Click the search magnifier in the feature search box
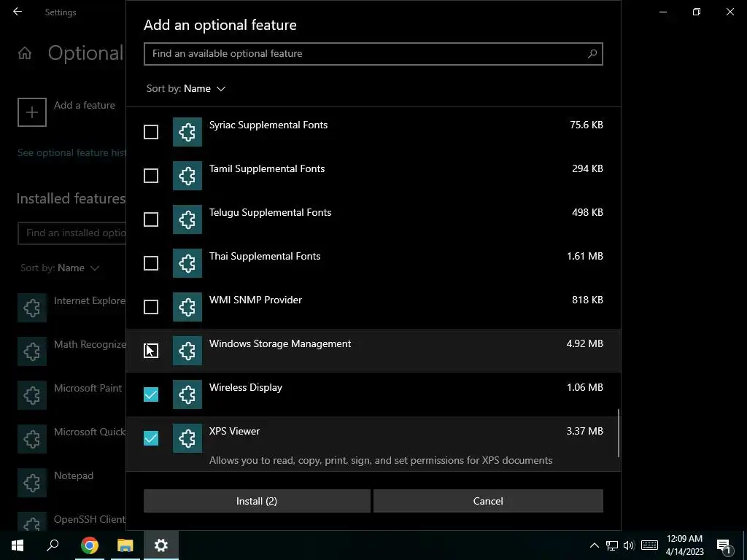This screenshot has width=747, height=560. pos(592,54)
